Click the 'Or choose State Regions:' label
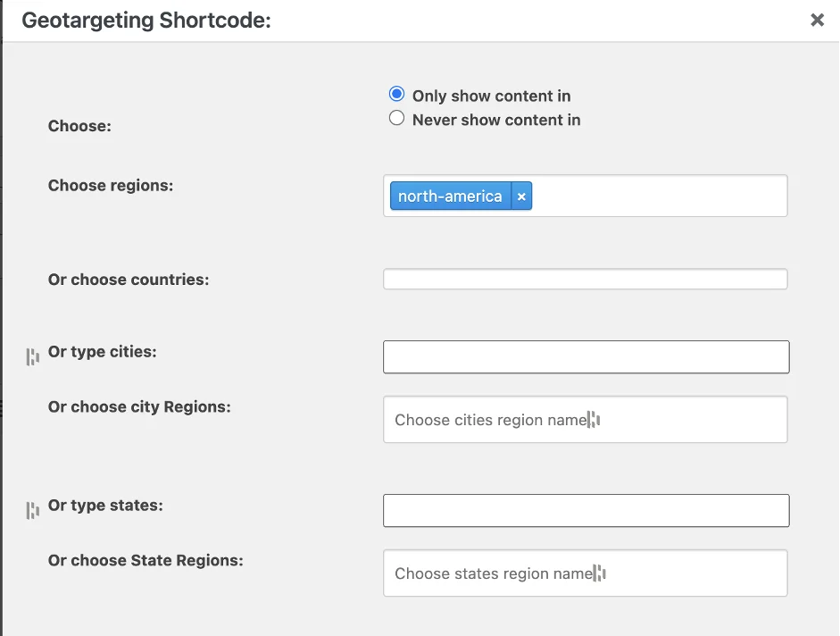This screenshot has width=840, height=636. [x=146, y=560]
